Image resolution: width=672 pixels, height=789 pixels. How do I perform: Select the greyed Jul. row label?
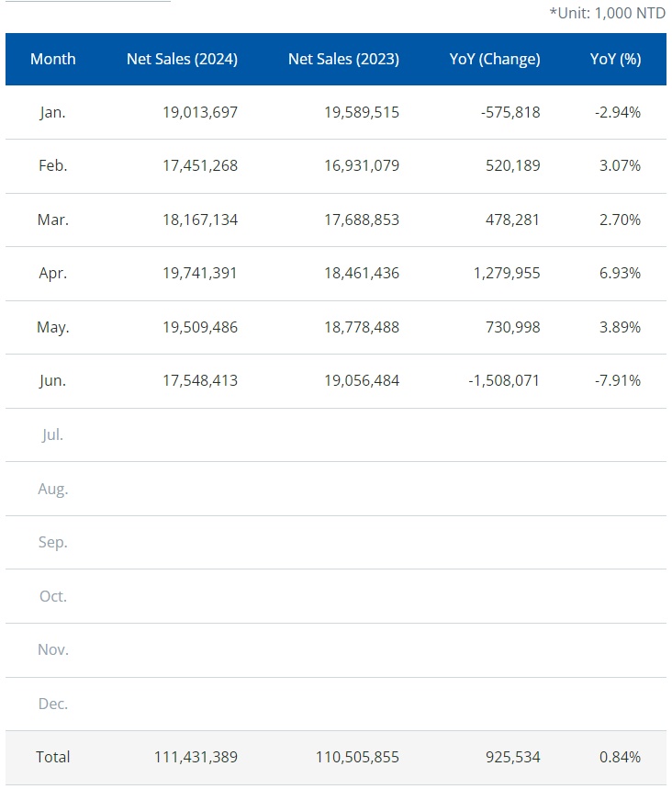pyautogui.click(x=53, y=434)
